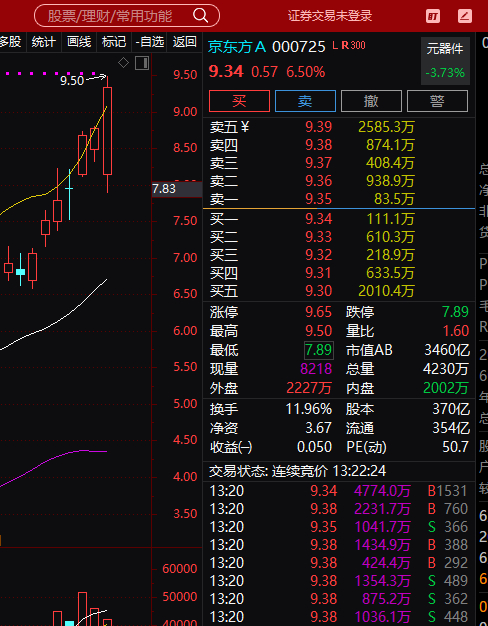
Task: Click the 警 alert button
Action: (437, 101)
